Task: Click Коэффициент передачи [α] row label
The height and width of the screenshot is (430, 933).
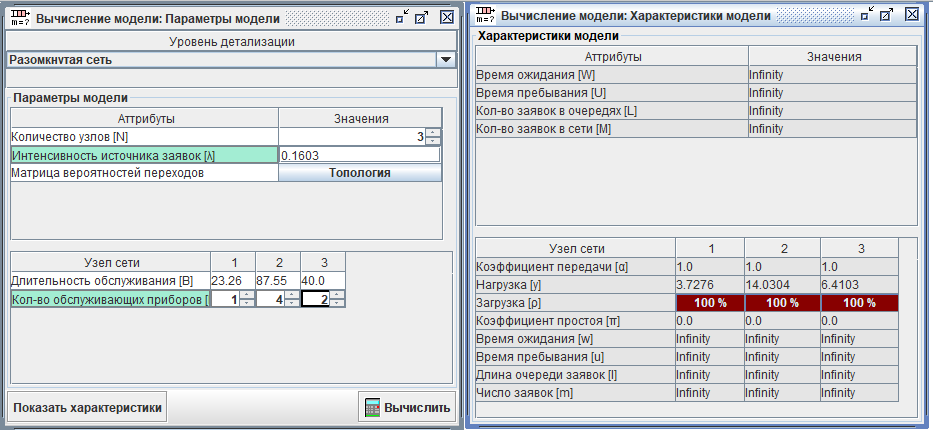Action: 576,267
